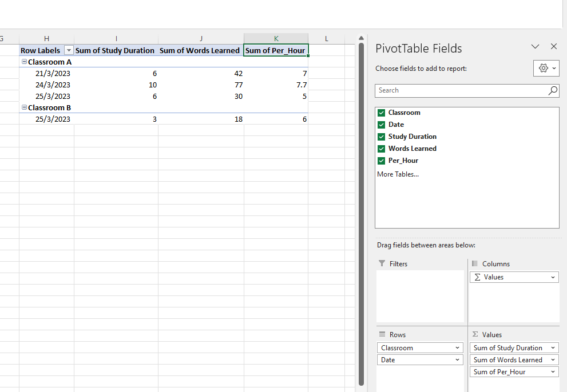
Task: Select the Sum of Study Duration header cell
Action: [x=116, y=50]
